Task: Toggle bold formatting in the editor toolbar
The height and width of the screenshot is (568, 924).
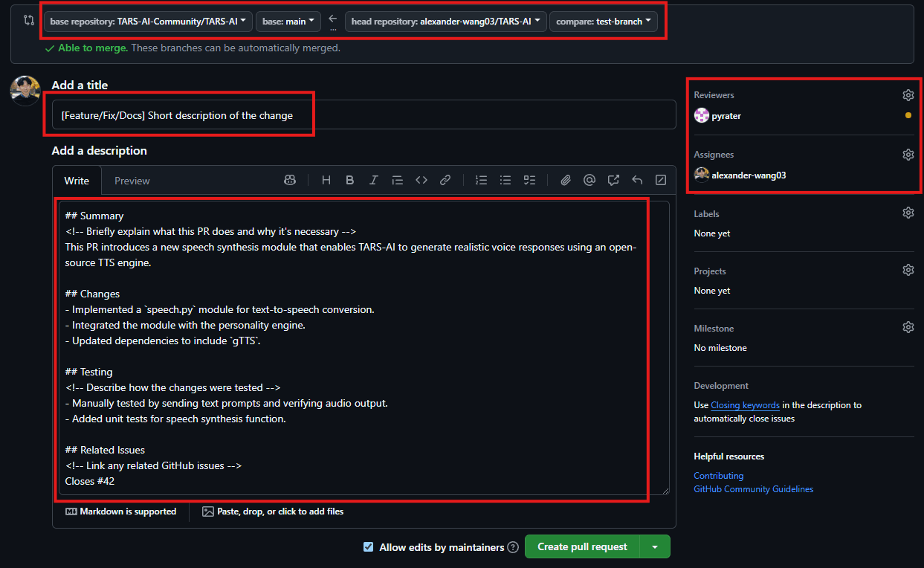Action: (x=349, y=180)
